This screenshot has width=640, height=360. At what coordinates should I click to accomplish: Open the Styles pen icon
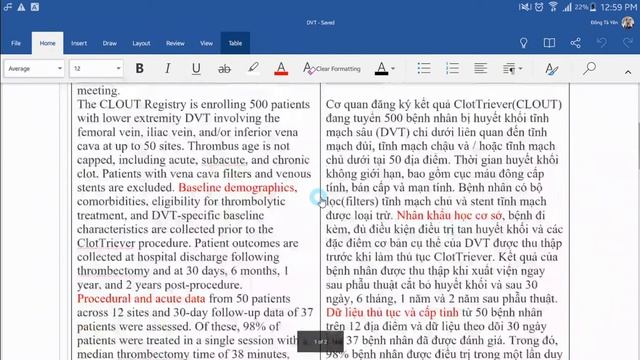click(551, 69)
